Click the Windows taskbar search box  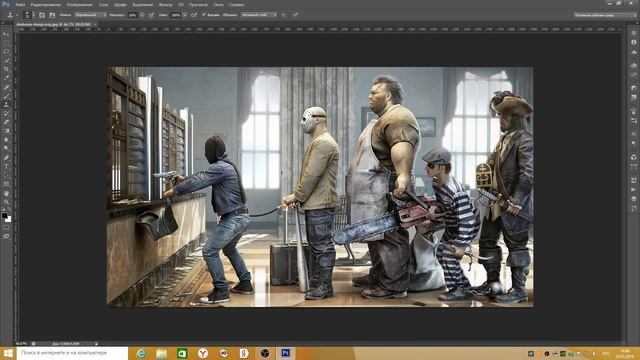click(72, 353)
